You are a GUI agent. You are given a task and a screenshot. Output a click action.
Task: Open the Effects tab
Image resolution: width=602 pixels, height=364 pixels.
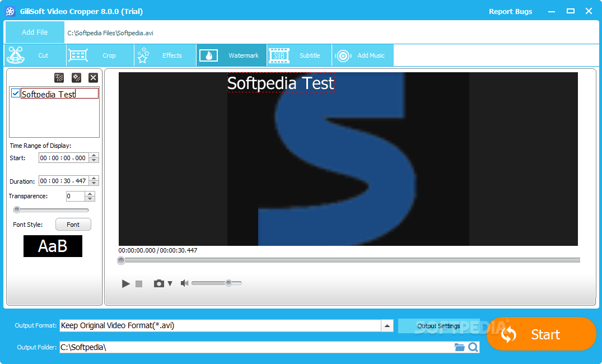click(165, 55)
